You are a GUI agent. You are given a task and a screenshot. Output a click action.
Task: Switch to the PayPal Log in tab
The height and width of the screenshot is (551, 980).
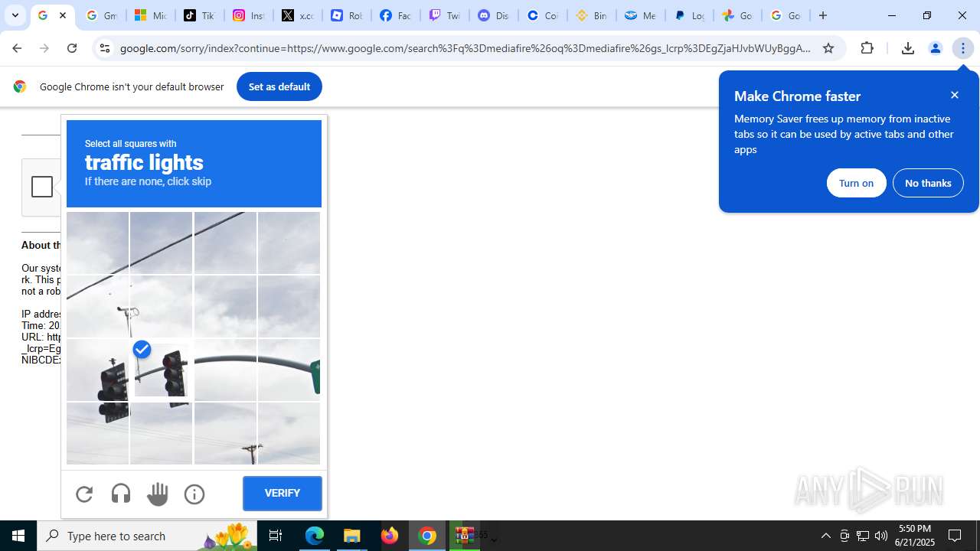[689, 15]
